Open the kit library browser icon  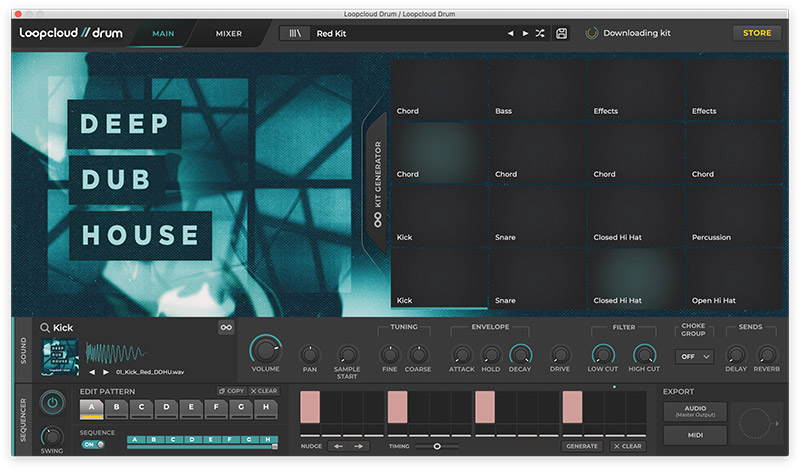pos(295,33)
